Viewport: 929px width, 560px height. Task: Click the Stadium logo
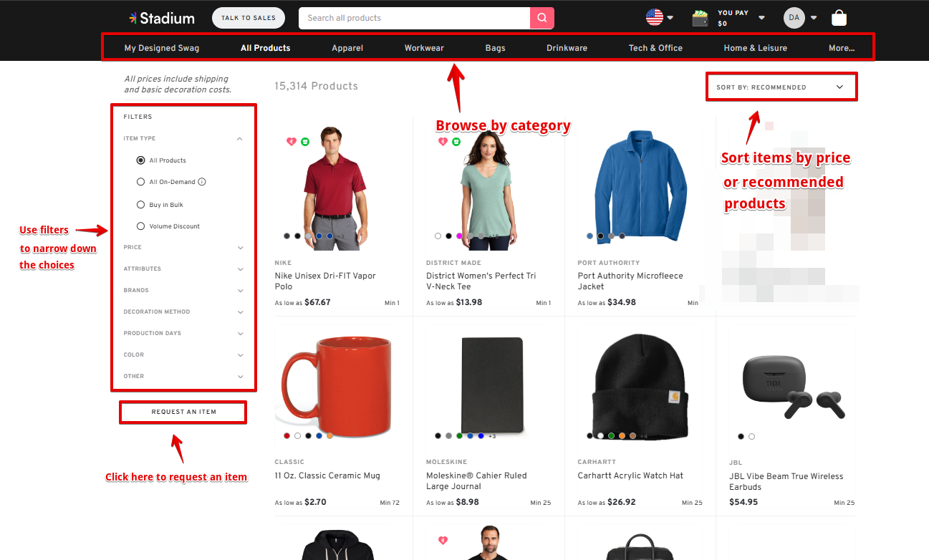pyautogui.click(x=162, y=18)
